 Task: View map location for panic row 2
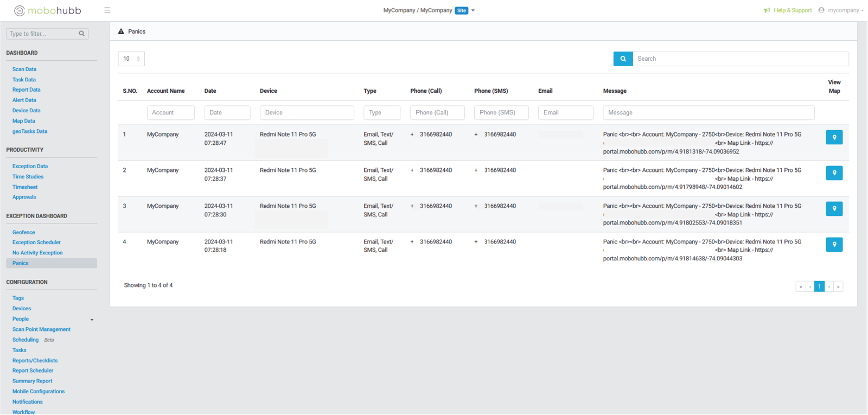click(834, 173)
